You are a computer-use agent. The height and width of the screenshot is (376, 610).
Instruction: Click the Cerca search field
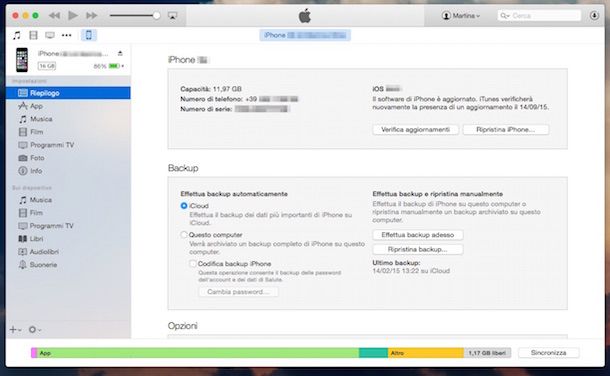pyautogui.click(x=539, y=16)
